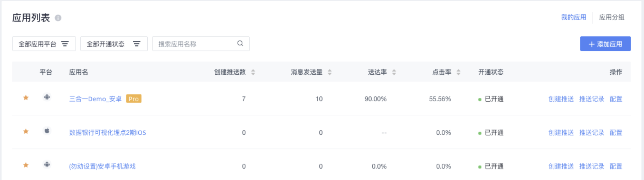Click the Android icon for 三合一Demo_安卓

point(47,97)
